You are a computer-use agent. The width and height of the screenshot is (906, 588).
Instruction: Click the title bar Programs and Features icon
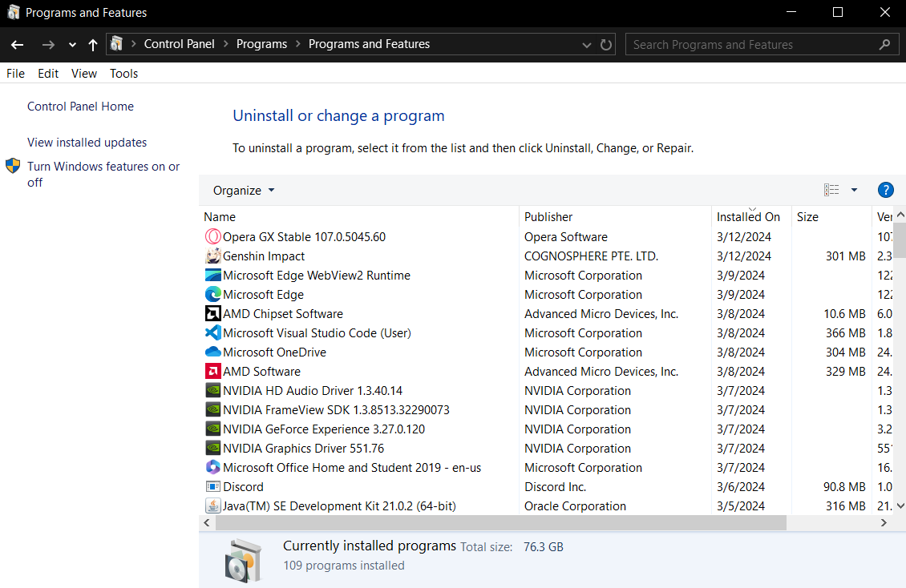point(14,12)
